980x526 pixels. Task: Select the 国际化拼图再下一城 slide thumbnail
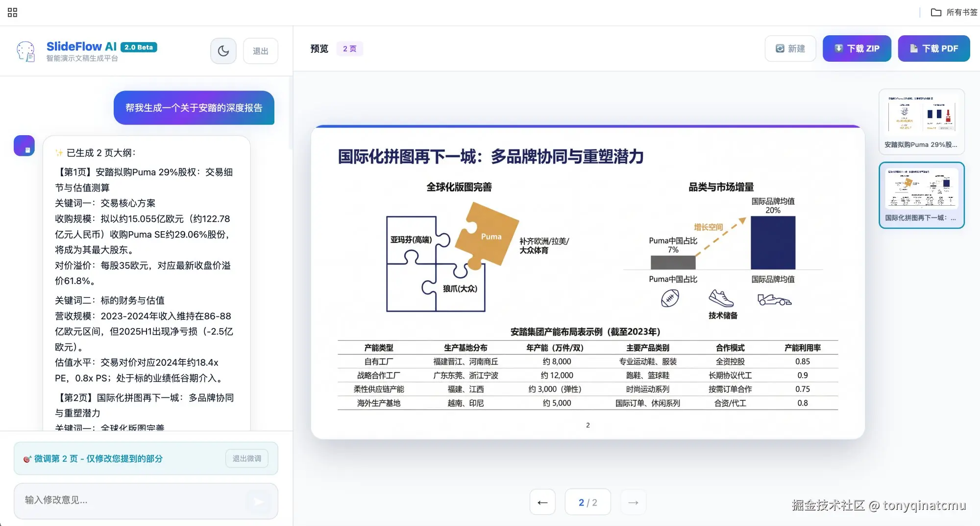click(922, 195)
